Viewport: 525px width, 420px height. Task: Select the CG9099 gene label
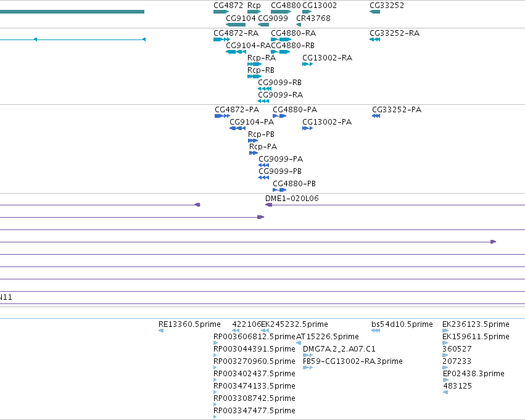coord(273,18)
